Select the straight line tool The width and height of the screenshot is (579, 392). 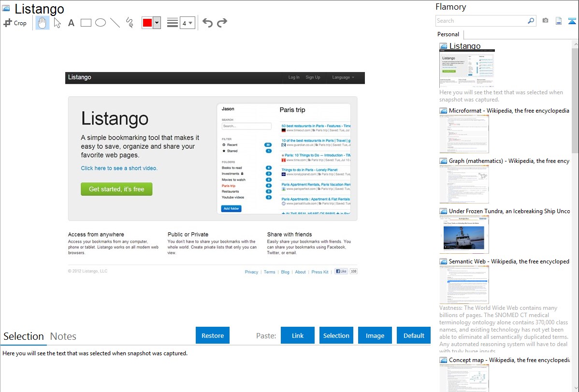click(115, 23)
